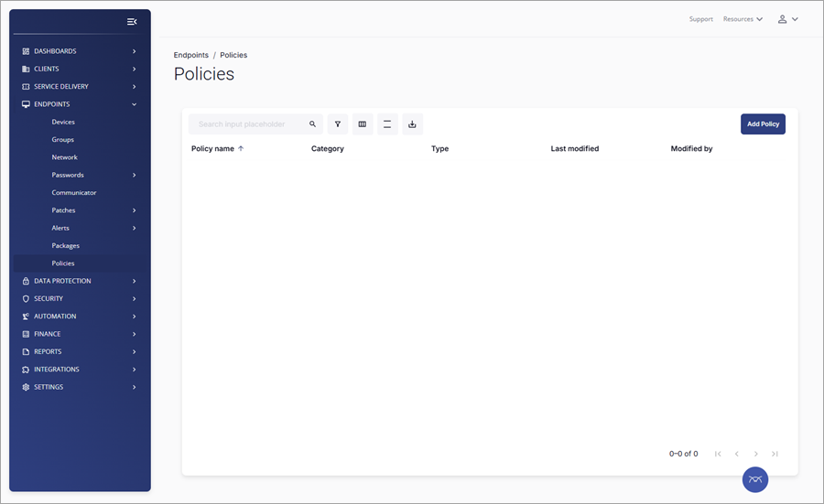Open the Resources dropdown
The image size is (824, 504).
(x=743, y=19)
